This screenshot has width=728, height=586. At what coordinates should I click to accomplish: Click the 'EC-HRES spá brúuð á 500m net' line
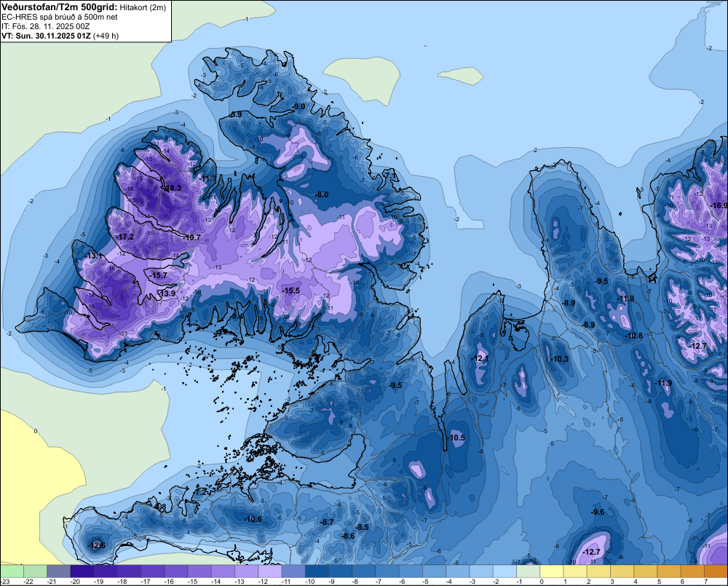pyautogui.click(x=60, y=17)
